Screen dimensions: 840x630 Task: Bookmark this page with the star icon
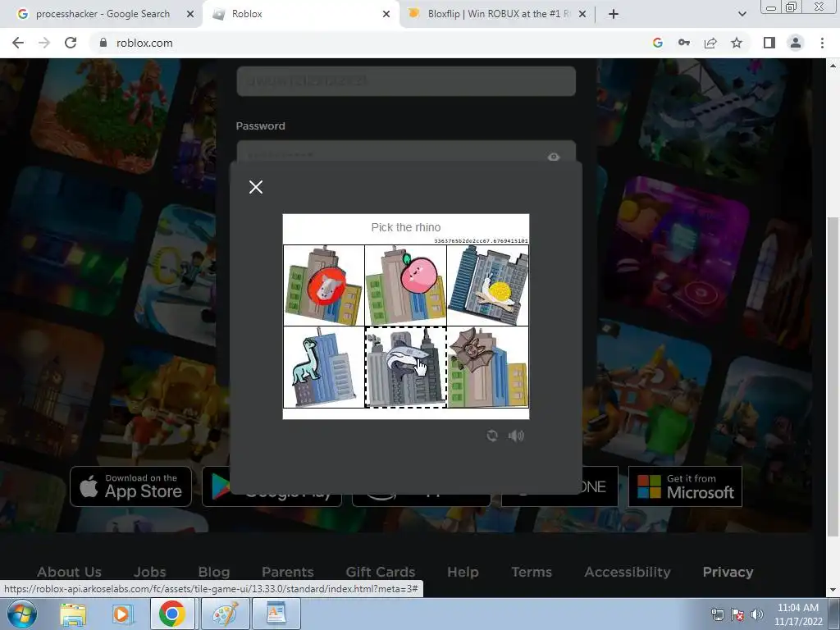pyautogui.click(x=737, y=43)
